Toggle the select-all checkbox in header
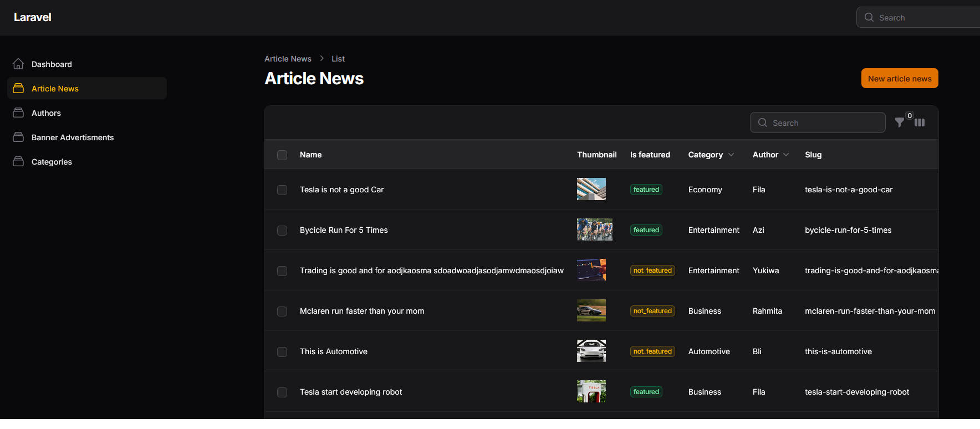The width and height of the screenshot is (980, 429). (x=282, y=155)
